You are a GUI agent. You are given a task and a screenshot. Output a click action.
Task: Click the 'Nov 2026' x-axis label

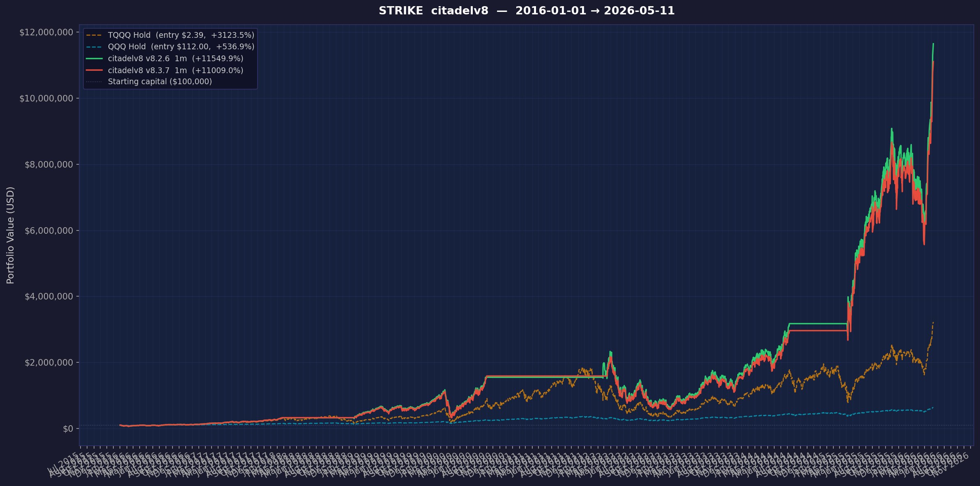(x=951, y=465)
